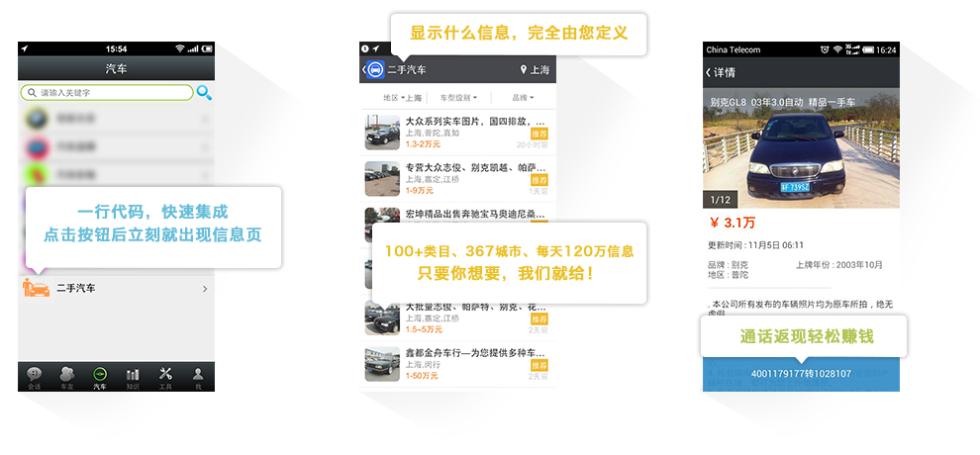Open the 品牌 filter dropdown
Screen dimensions: 980x455
click(523, 98)
